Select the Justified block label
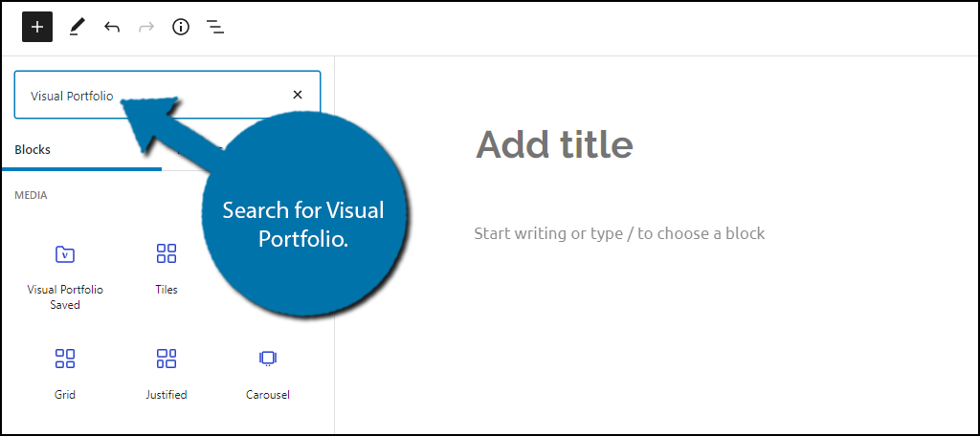Screen dimensions: 980x436 [167, 395]
